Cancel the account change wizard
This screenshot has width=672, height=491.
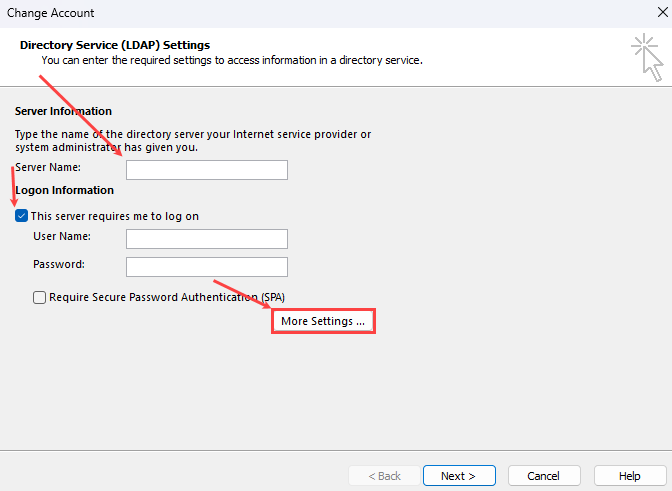click(x=543, y=475)
